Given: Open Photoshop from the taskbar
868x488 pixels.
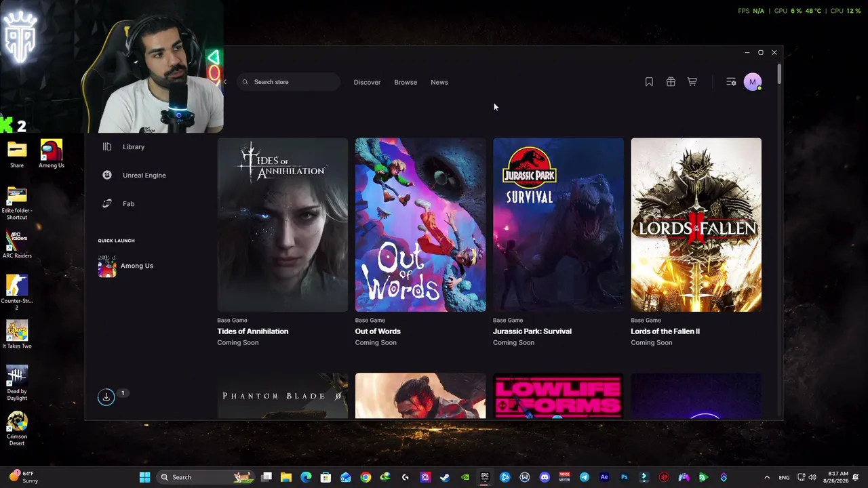Looking at the screenshot, I should pyautogui.click(x=625, y=477).
